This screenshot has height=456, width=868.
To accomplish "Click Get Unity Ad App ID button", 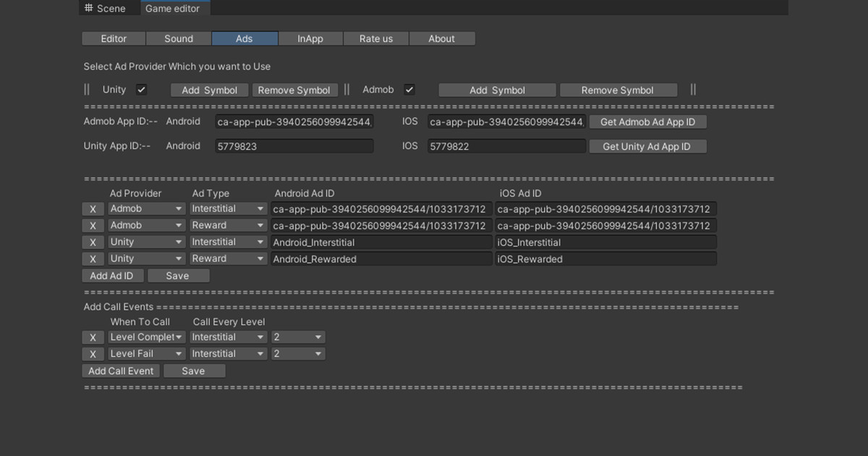I will pyautogui.click(x=647, y=146).
